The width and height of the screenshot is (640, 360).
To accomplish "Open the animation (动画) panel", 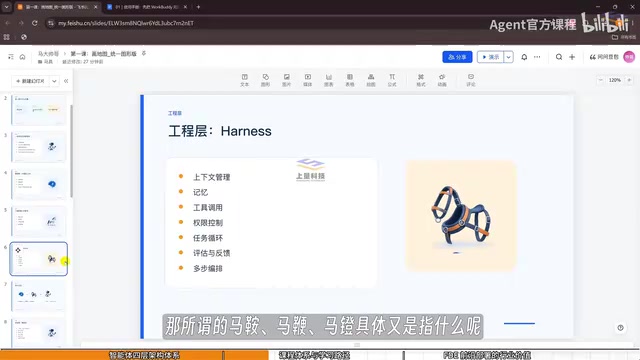I will [x=442, y=80].
